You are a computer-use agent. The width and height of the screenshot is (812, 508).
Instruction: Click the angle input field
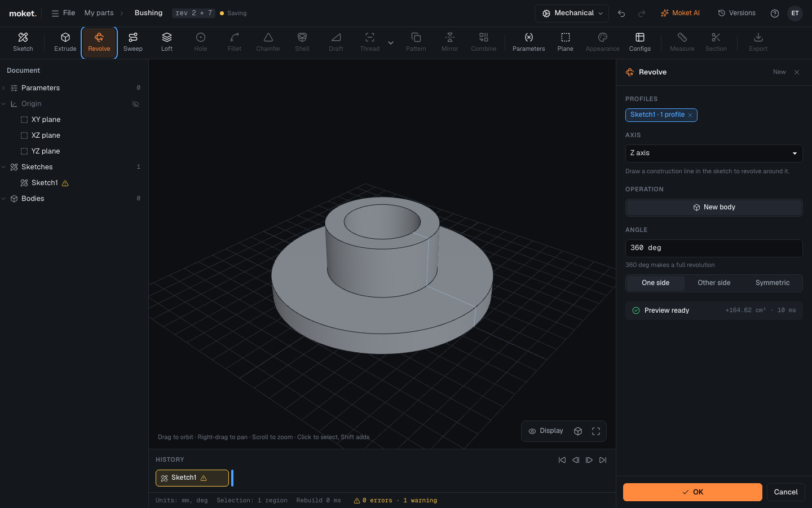coord(714,248)
